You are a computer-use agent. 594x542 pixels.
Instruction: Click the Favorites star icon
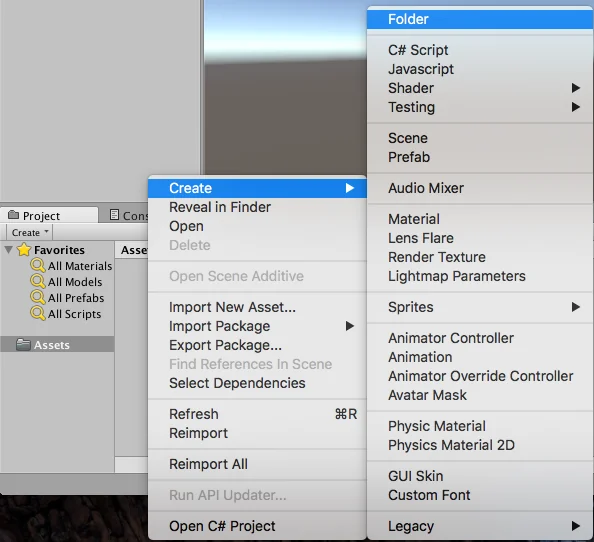tap(24, 250)
